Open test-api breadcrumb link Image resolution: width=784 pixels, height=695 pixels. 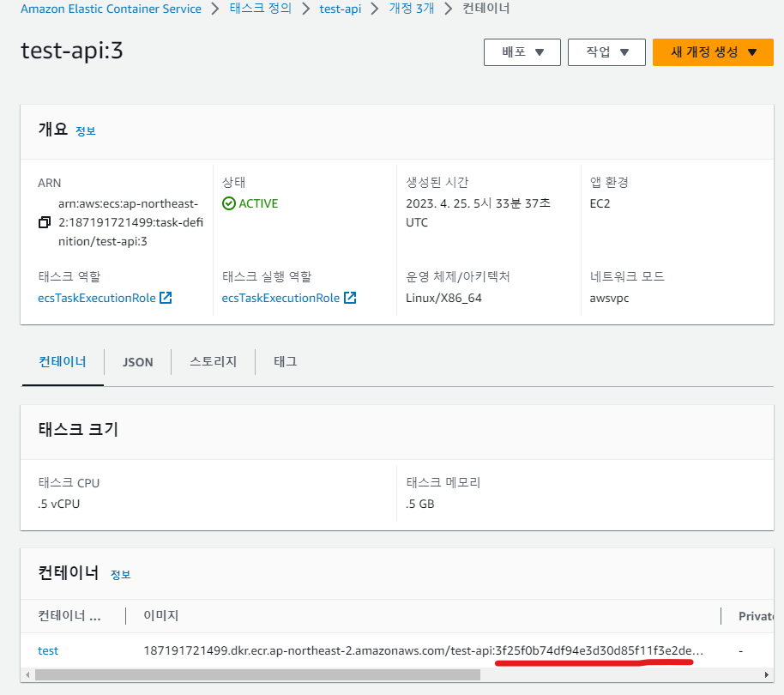click(340, 9)
